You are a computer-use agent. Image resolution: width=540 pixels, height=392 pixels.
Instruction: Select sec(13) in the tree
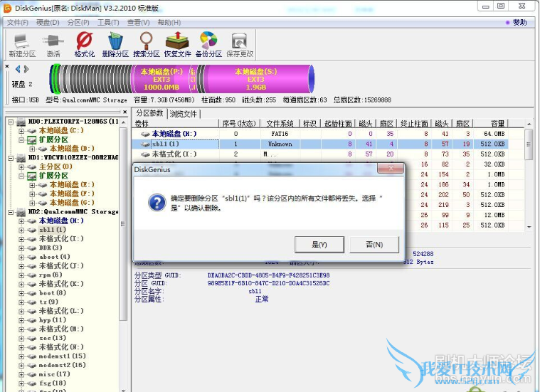tap(53, 338)
